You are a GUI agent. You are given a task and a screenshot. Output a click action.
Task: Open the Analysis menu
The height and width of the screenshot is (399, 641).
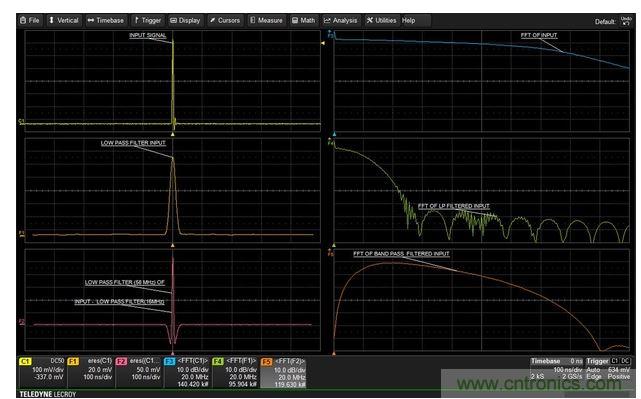[341, 20]
